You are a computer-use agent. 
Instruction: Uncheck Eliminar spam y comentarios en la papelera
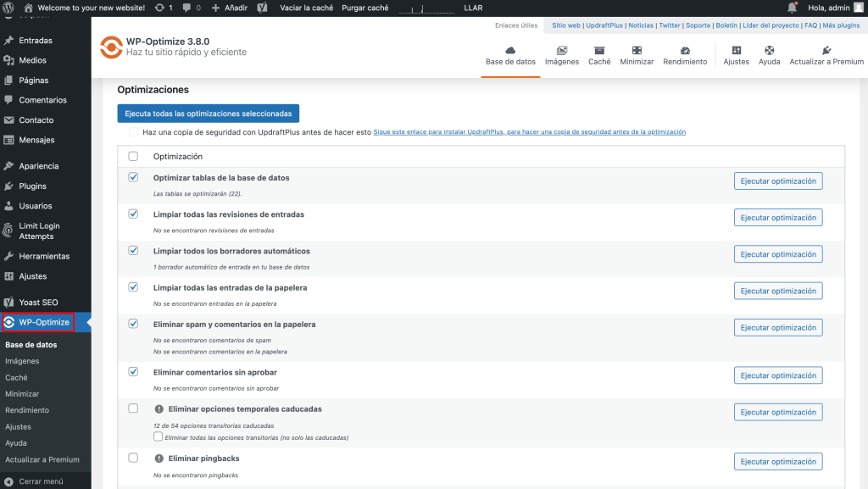pyautogui.click(x=133, y=324)
